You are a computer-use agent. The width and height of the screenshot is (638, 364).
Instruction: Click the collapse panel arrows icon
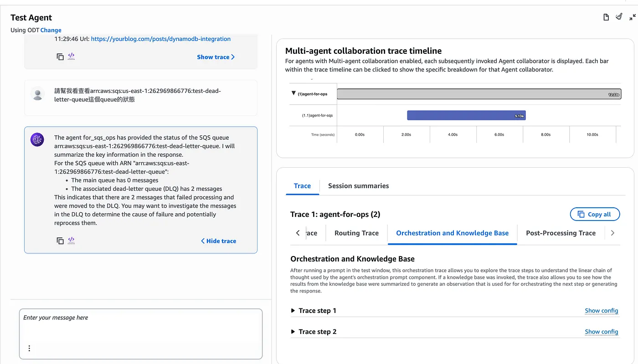(633, 17)
